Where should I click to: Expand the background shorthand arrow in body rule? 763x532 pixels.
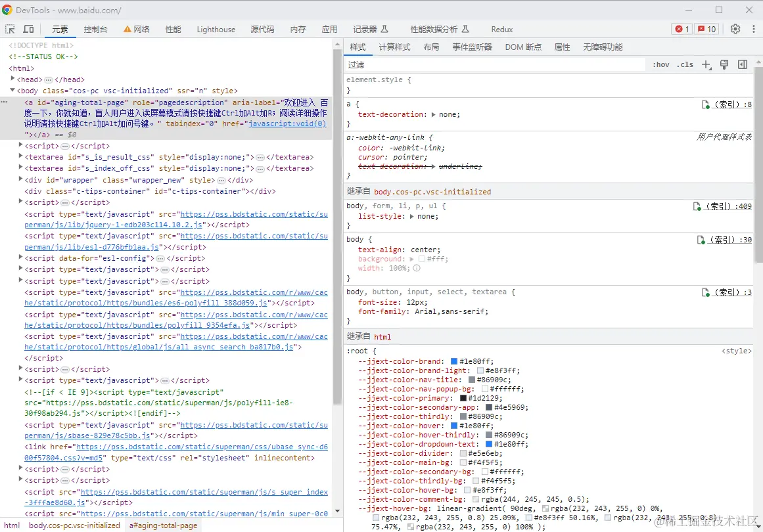pos(411,259)
